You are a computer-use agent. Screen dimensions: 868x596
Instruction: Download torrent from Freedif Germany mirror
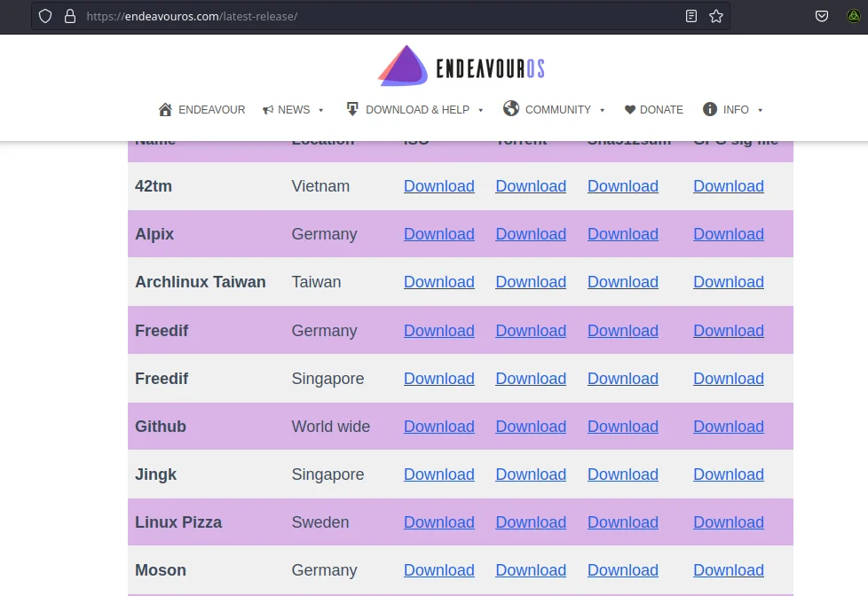531,331
